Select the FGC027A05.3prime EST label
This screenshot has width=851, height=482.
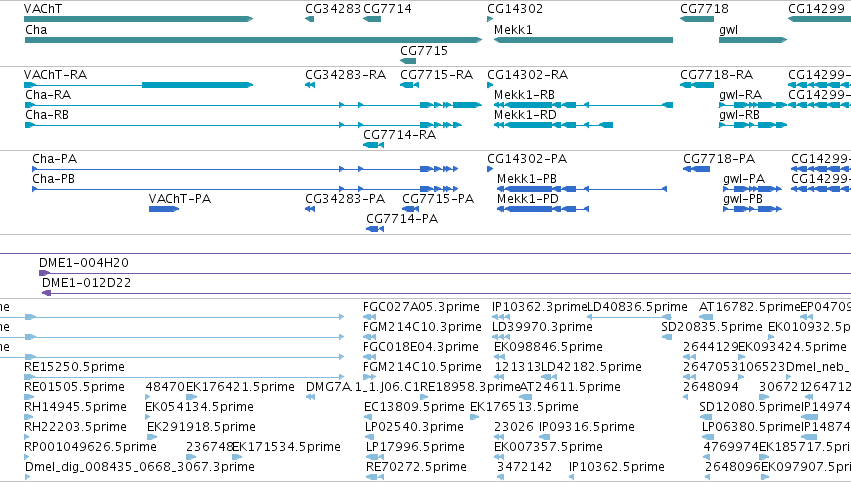pyautogui.click(x=421, y=307)
